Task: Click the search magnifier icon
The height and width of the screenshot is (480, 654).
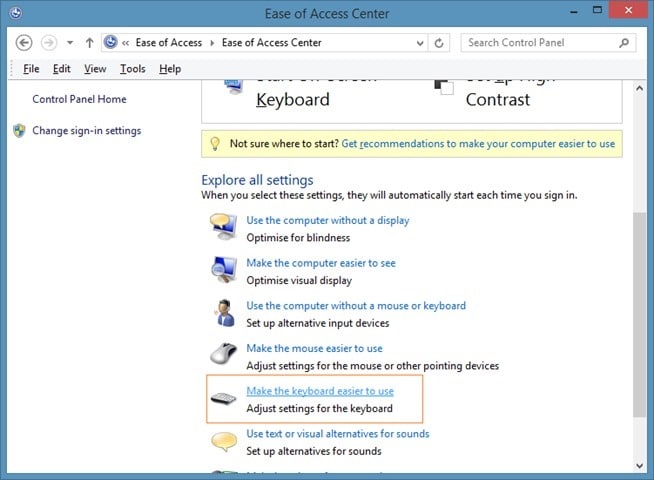Action: click(624, 43)
